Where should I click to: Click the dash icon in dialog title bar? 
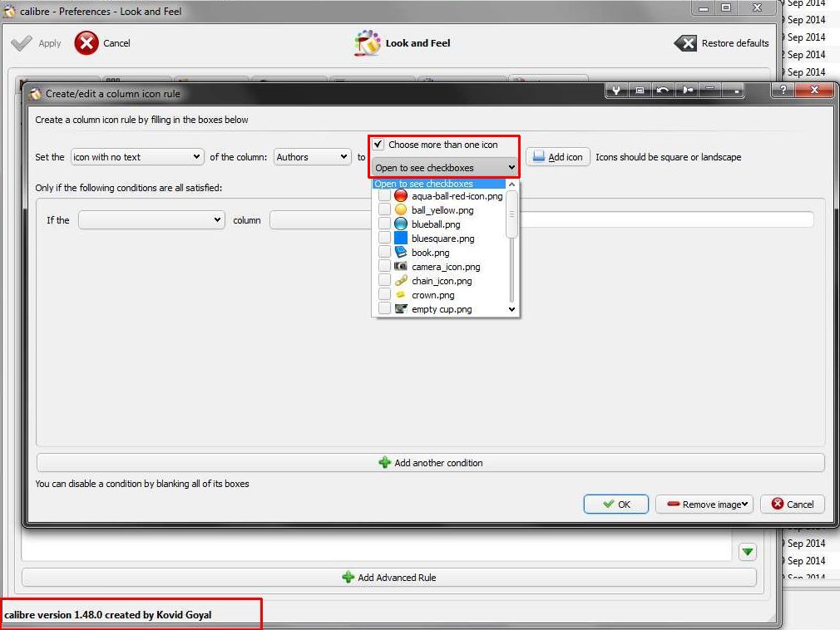pyautogui.click(x=709, y=89)
